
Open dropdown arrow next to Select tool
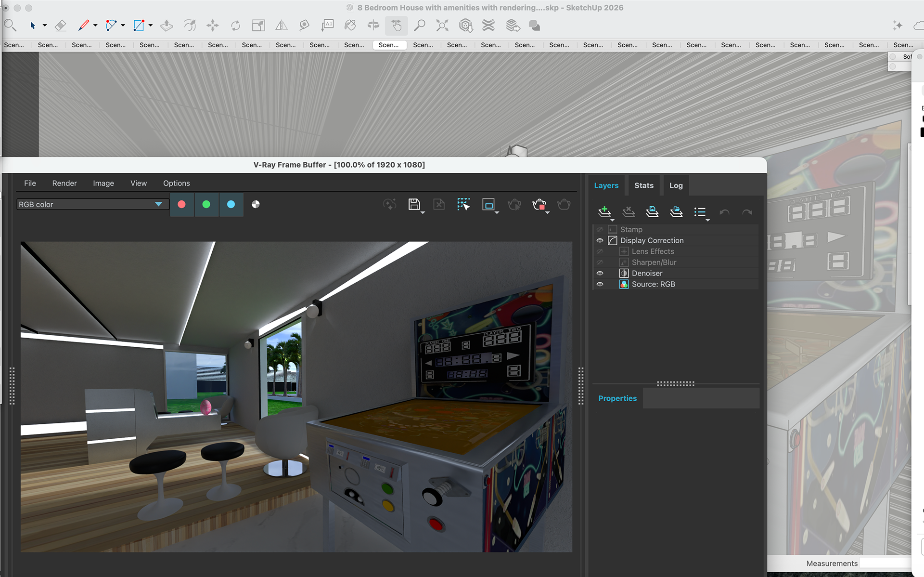45,25
